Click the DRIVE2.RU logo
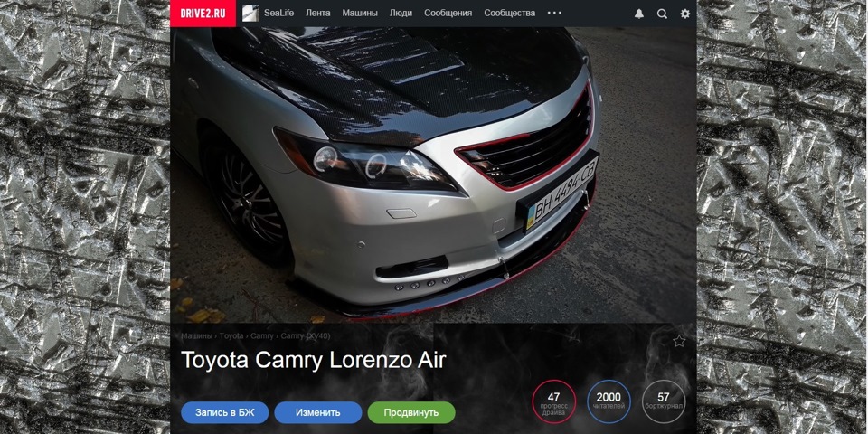The image size is (868, 434). [203, 14]
